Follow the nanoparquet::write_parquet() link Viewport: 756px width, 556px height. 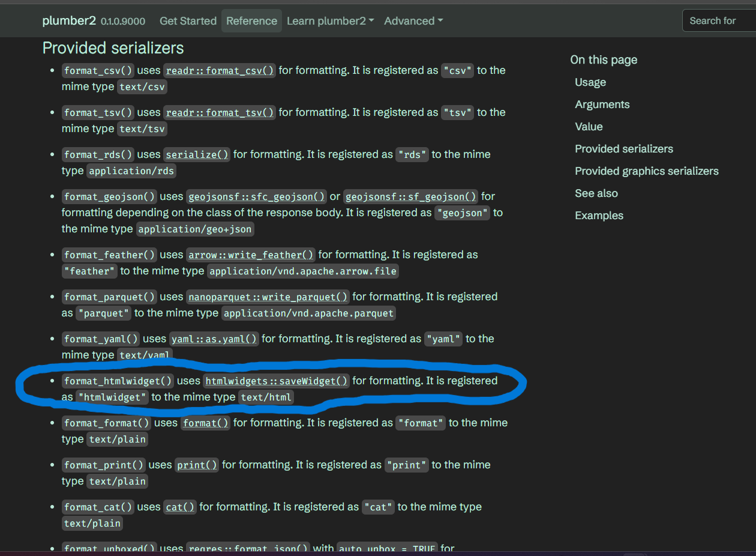(268, 297)
